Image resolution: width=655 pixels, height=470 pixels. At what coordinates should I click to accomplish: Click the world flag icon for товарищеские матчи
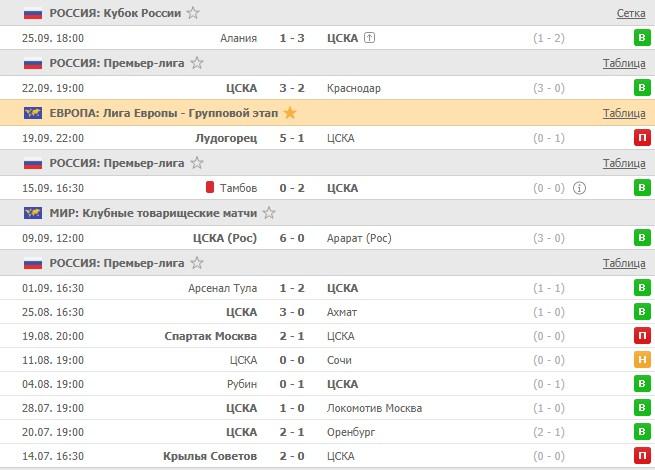32,213
